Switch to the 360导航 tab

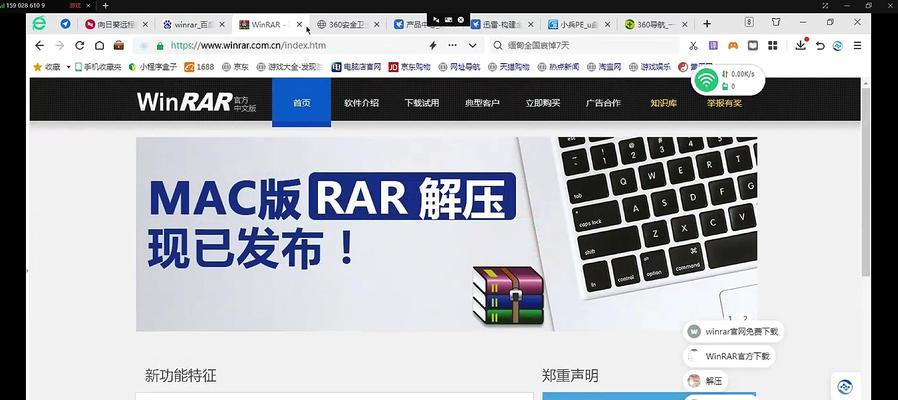[x=656, y=25]
